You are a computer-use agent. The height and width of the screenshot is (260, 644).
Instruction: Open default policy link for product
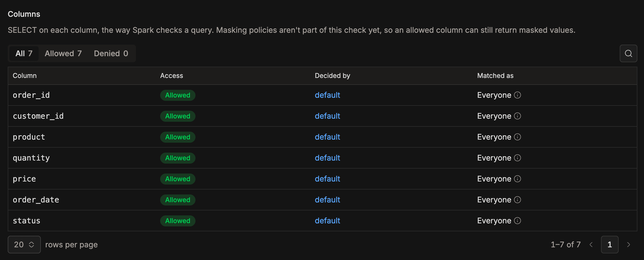[x=327, y=137]
